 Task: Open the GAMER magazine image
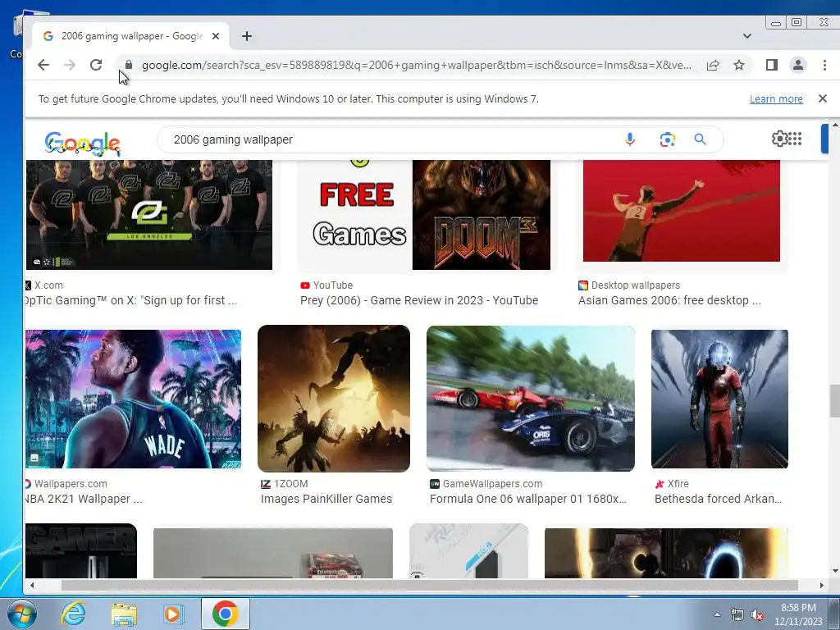(81, 550)
